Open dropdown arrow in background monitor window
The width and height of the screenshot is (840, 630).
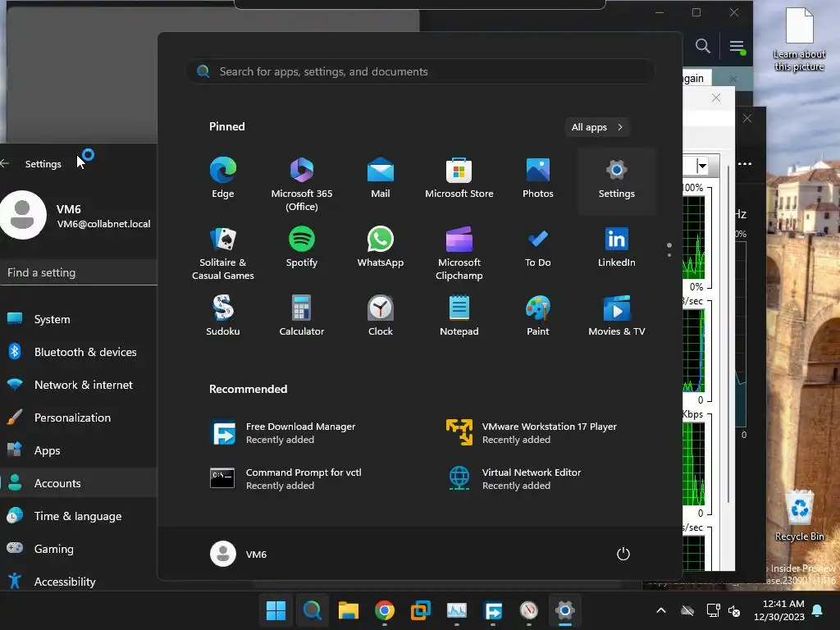point(702,166)
